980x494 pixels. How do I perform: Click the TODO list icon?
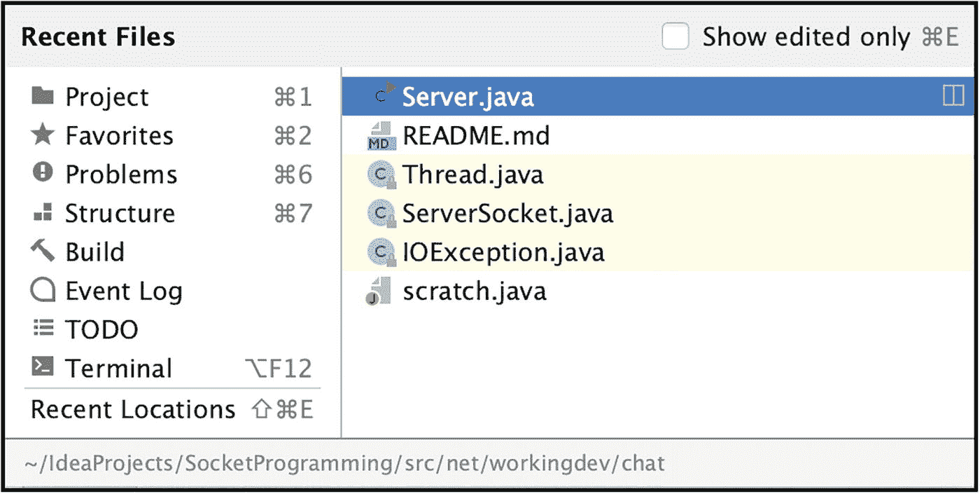pos(43,328)
